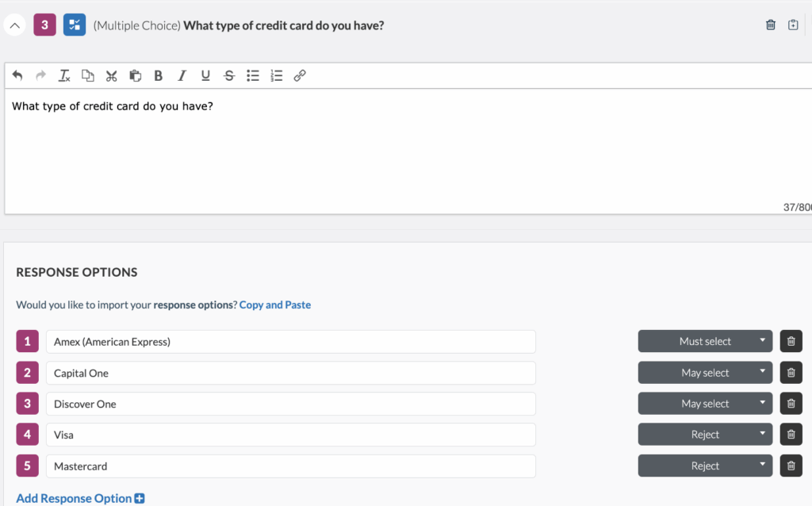The image size is (812, 506).
Task: Clear text formatting with the Tx icon
Action: 64,75
